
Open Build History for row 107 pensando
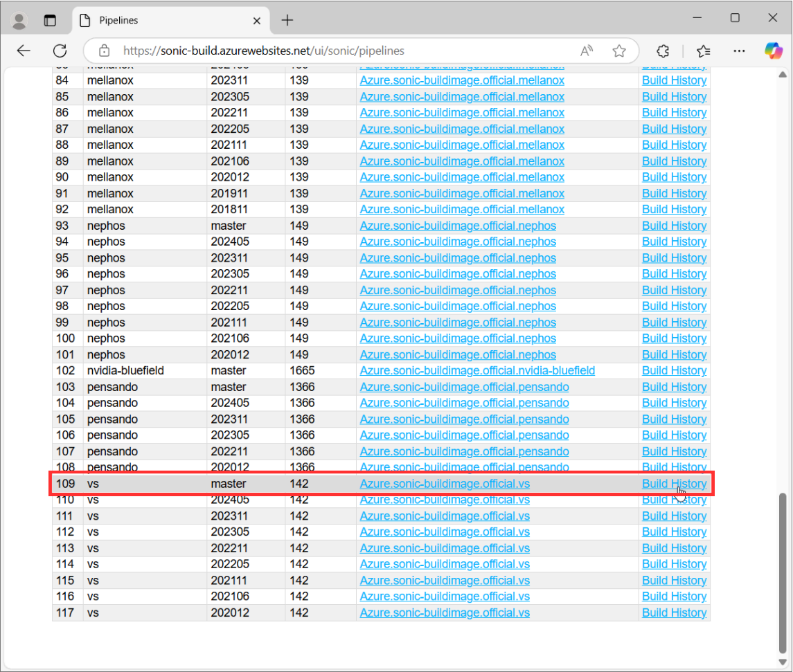coord(674,451)
